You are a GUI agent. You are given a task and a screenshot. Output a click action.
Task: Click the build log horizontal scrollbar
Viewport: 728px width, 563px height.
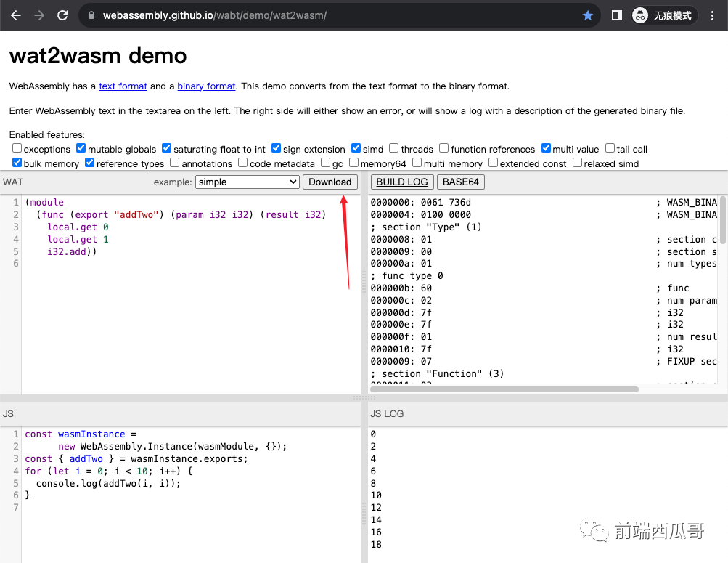(x=504, y=389)
